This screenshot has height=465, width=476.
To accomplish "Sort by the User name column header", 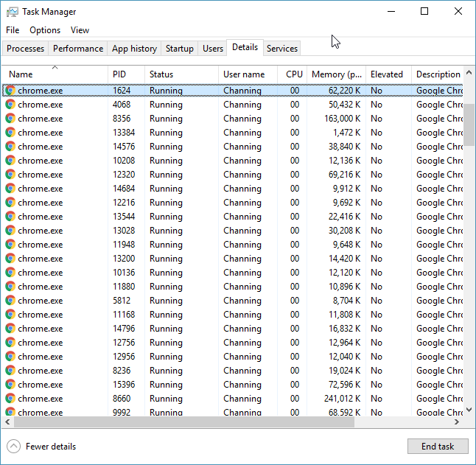I will click(x=248, y=74).
